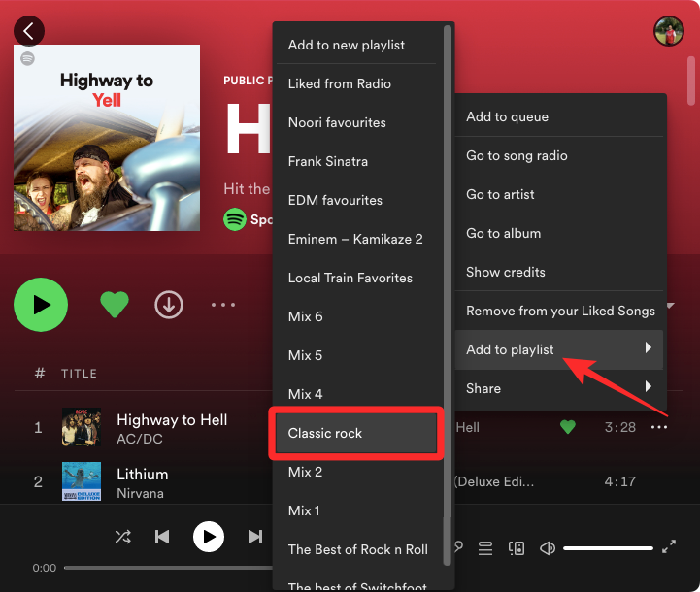Open the Spotify owner logo link
Screen dimensions: 700x592
pyautogui.click(x=235, y=219)
